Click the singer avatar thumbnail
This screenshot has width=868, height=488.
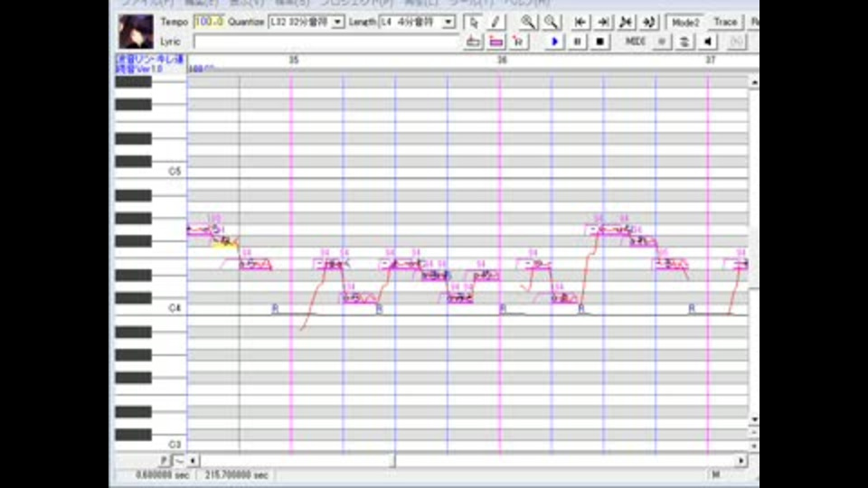[x=136, y=32]
